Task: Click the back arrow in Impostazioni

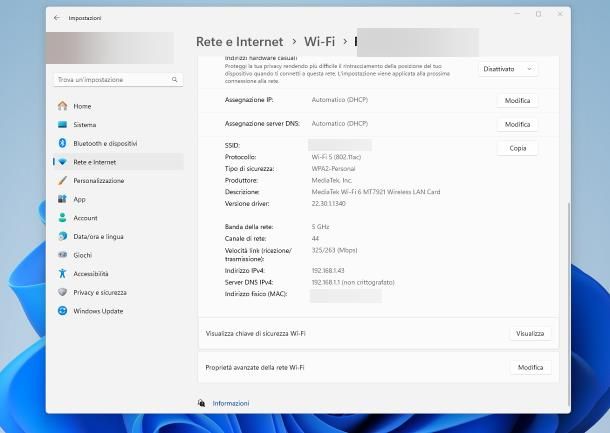Action: [x=57, y=18]
